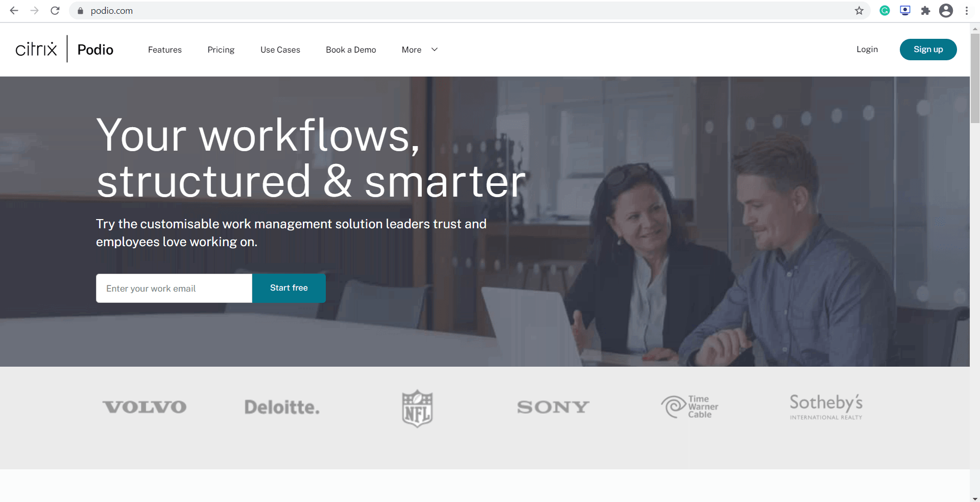Click the screen-share extension icon
Screen dimensions: 980x502
[905, 11]
